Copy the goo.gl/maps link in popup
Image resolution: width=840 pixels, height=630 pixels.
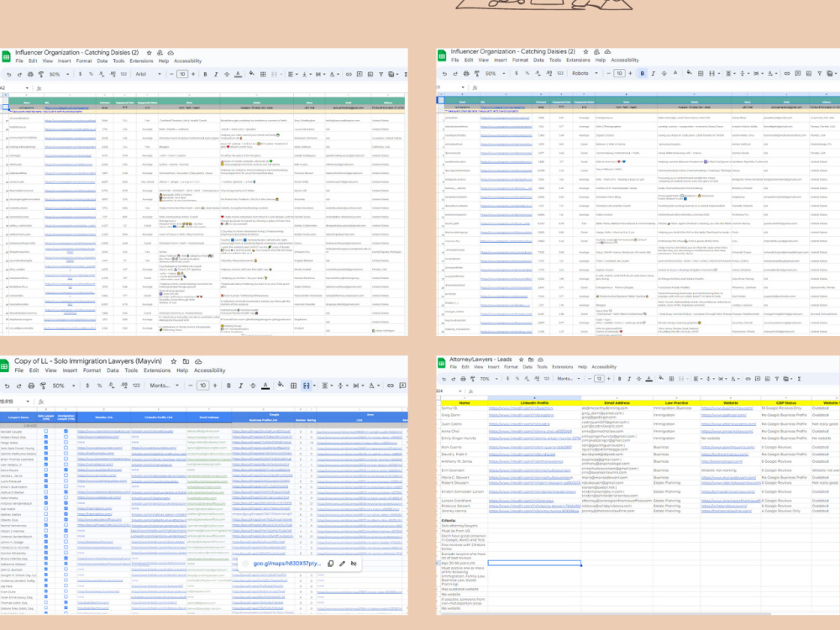click(x=330, y=564)
